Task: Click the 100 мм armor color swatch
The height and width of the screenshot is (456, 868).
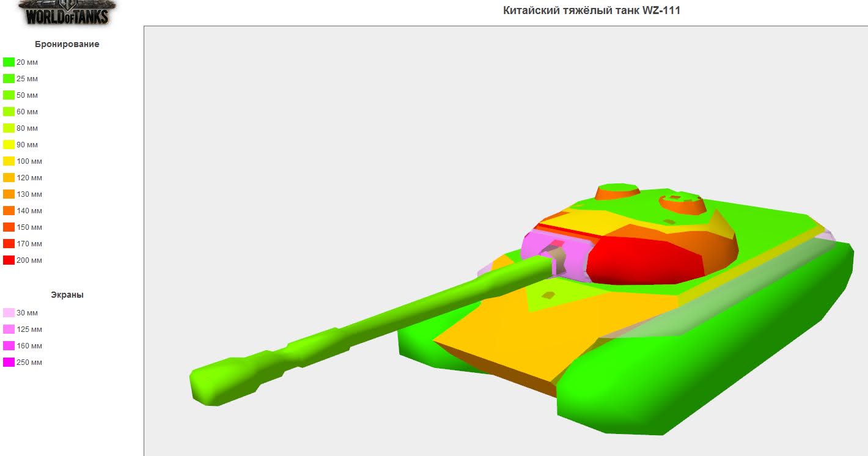Action: click(9, 161)
